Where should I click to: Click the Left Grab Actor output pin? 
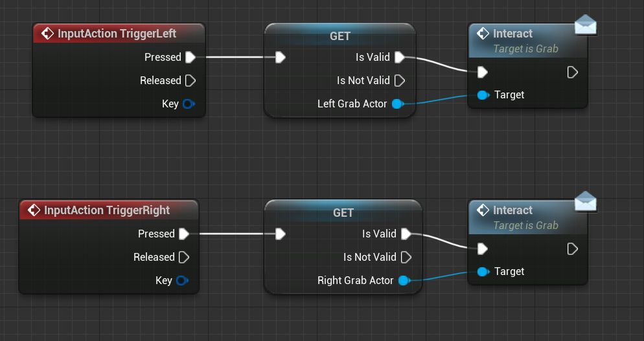coord(398,104)
